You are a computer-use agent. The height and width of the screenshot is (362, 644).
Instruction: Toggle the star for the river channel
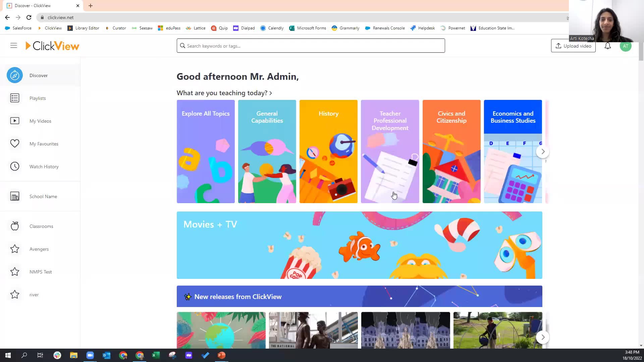(x=14, y=294)
